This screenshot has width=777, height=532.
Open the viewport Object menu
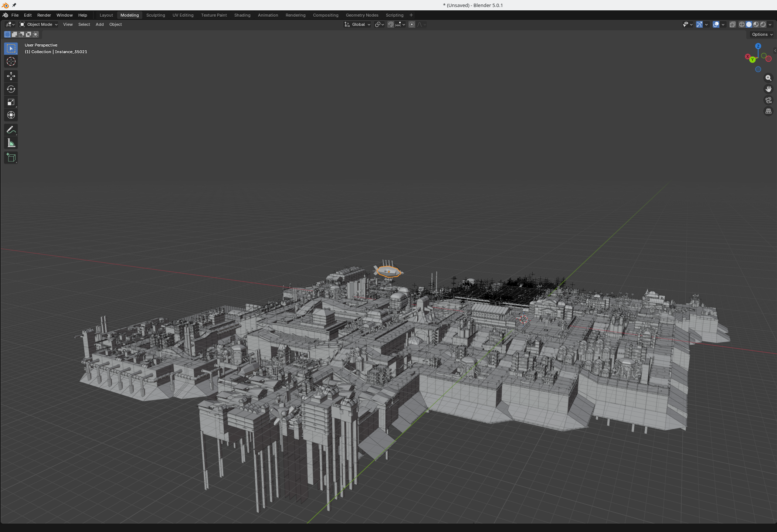coord(115,24)
